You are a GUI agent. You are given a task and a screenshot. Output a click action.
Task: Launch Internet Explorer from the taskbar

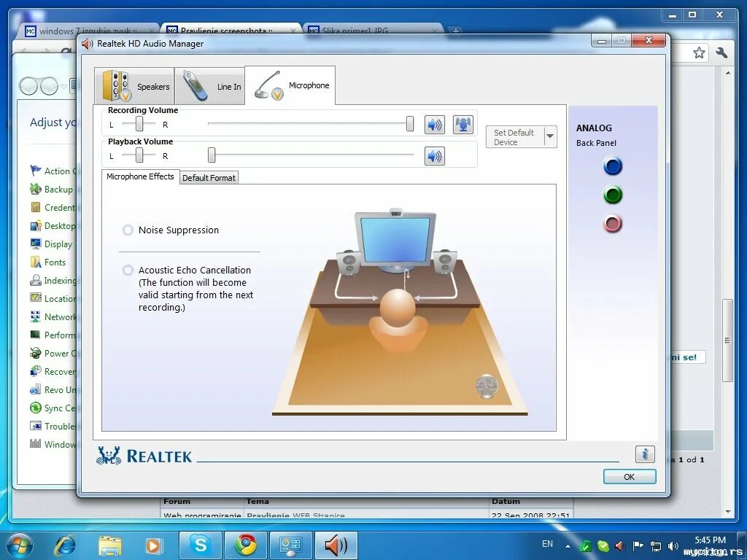pos(65,545)
